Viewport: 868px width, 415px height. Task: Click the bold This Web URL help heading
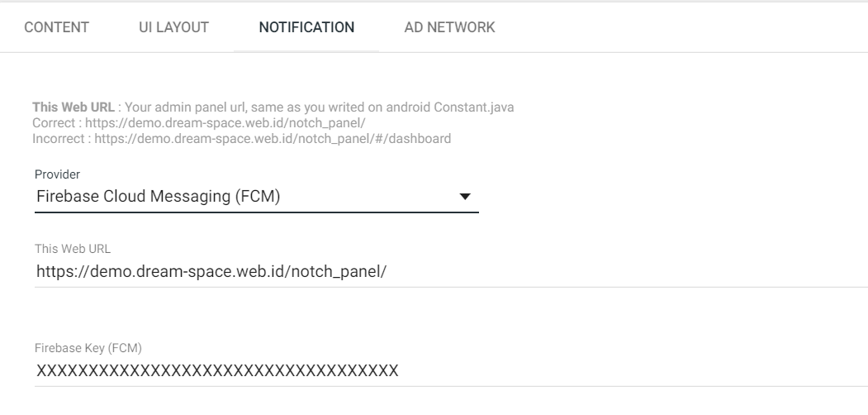tap(61, 107)
